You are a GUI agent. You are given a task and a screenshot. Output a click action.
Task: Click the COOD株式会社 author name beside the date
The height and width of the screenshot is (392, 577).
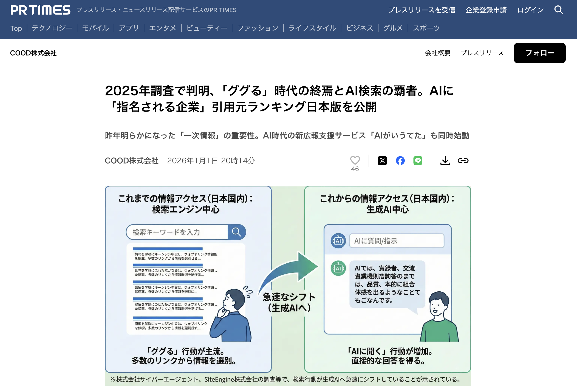click(x=132, y=161)
